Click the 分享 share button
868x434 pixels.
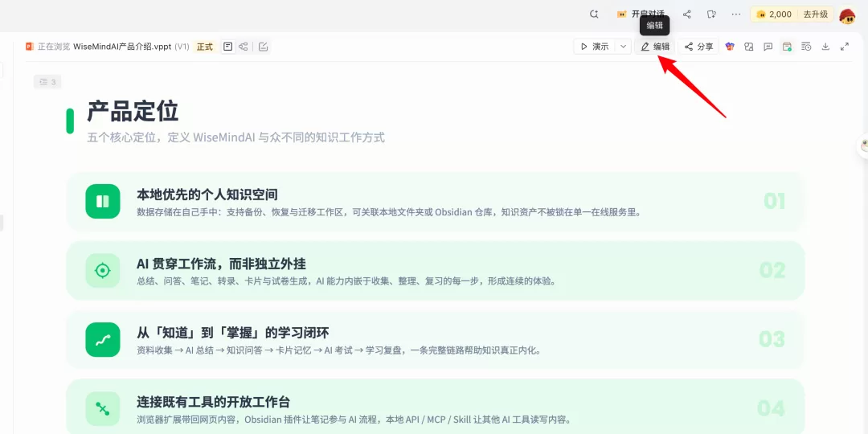[698, 47]
